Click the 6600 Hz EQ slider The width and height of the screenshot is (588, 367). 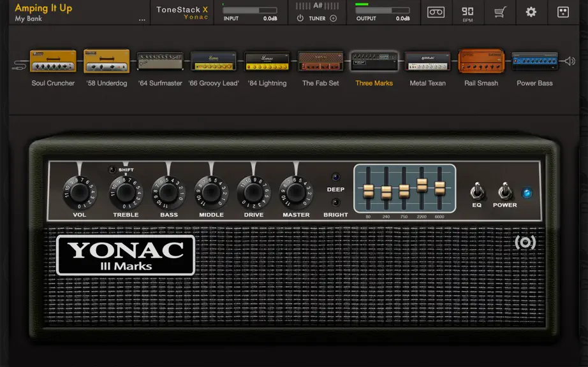tap(439, 187)
